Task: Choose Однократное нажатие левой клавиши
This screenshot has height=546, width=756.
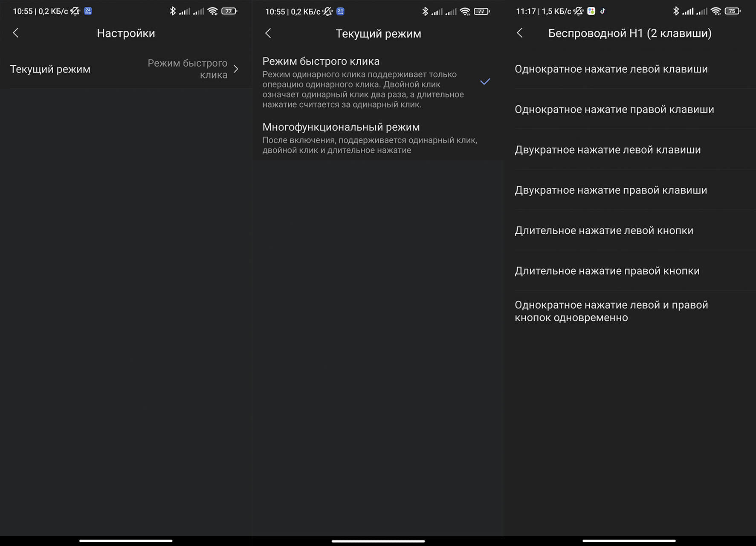Action: [611, 69]
